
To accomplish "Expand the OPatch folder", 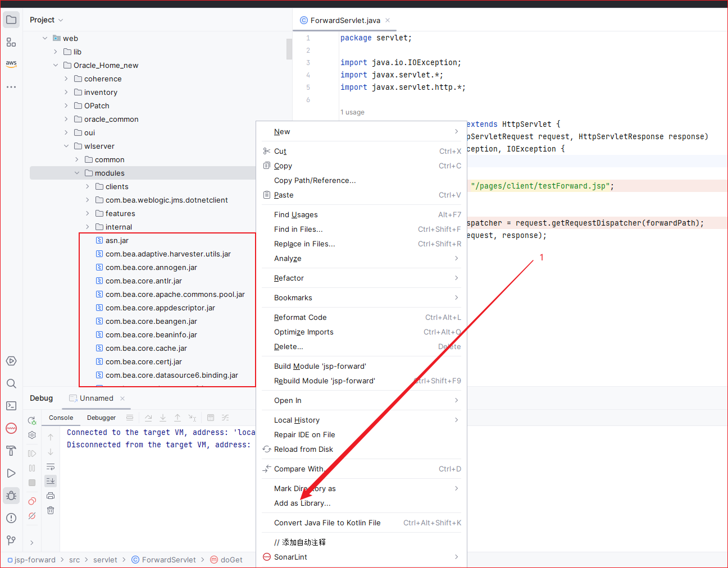I will point(66,106).
